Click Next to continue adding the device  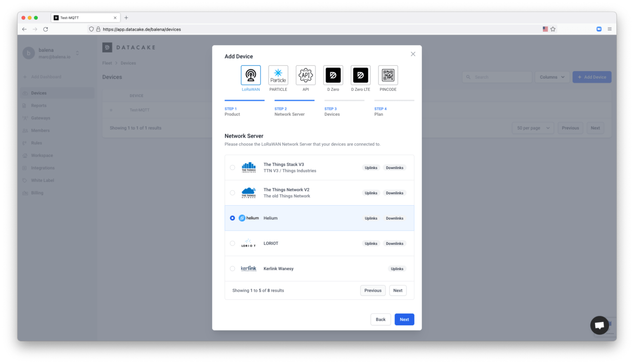point(404,319)
